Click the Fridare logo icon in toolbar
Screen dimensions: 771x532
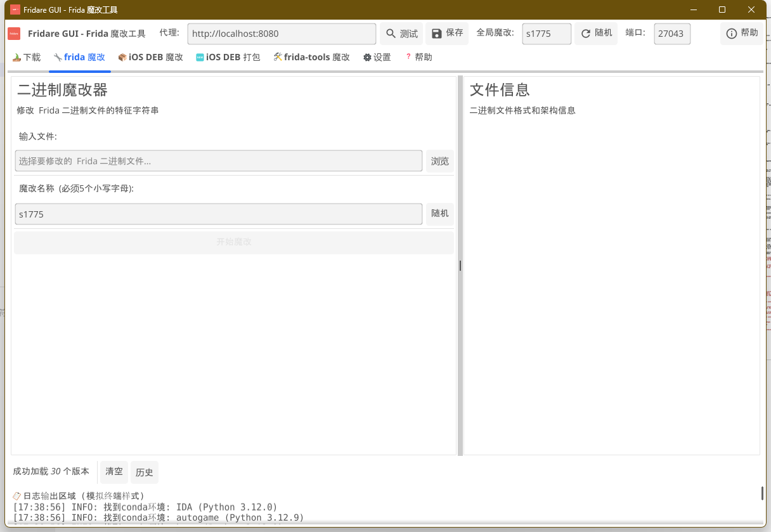tap(14, 34)
